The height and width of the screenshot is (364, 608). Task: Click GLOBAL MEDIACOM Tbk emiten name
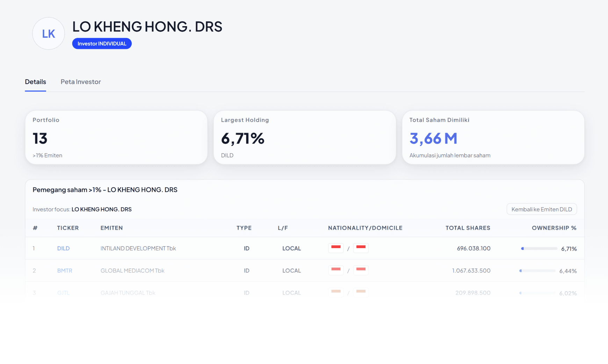pos(132,271)
